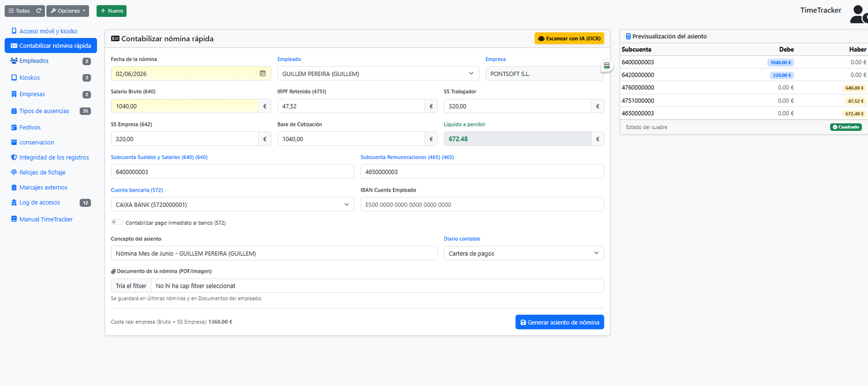The height and width of the screenshot is (386, 868).
Task: Click the 640.00 € Haber amount
Action: click(x=854, y=87)
